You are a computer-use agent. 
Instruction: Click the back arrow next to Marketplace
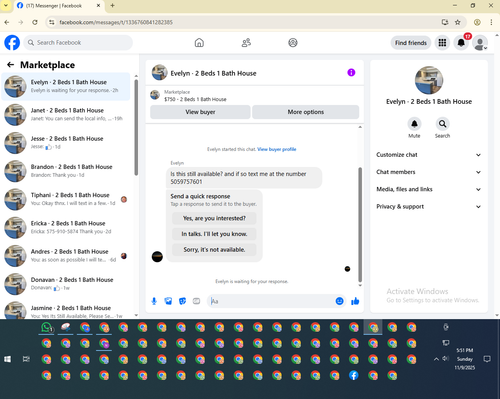[10, 65]
